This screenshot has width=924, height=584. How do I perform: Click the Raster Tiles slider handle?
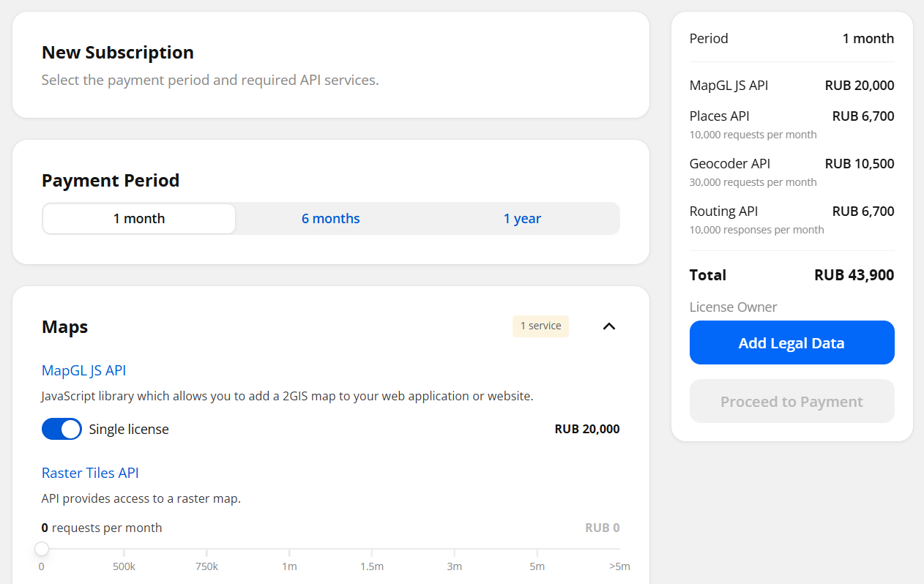pos(42,549)
